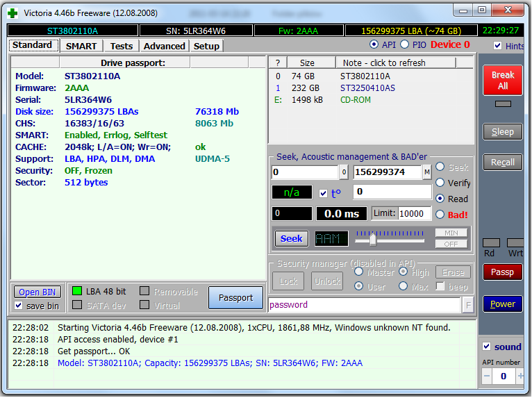Select the Bad! radio button
Screen dimensions: 532x398
click(440, 215)
